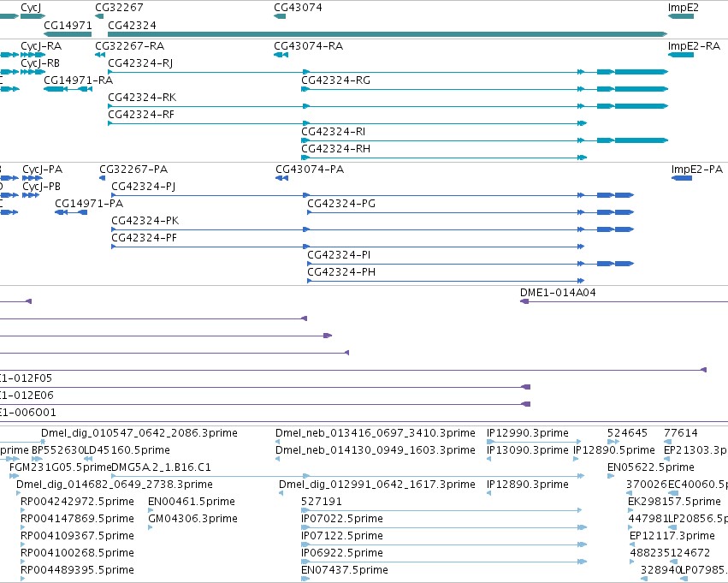Click the CG14971 gene glyph bar
The image size is (728, 583).
point(68,34)
